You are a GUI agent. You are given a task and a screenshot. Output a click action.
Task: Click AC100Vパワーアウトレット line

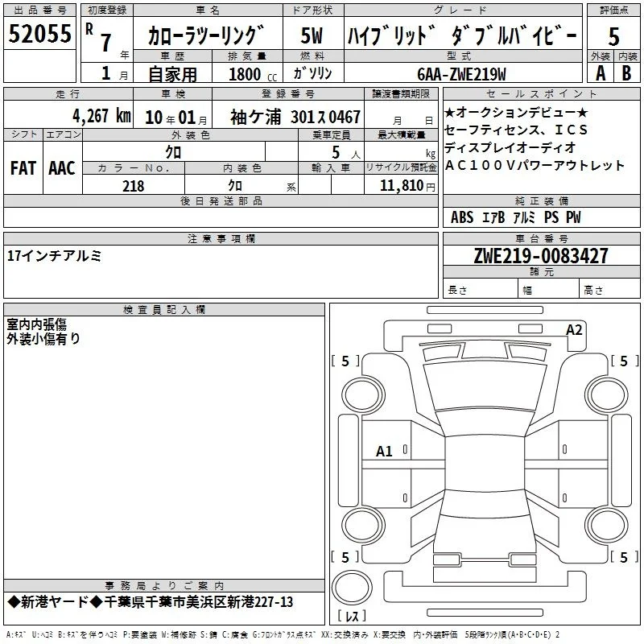tap(535, 165)
